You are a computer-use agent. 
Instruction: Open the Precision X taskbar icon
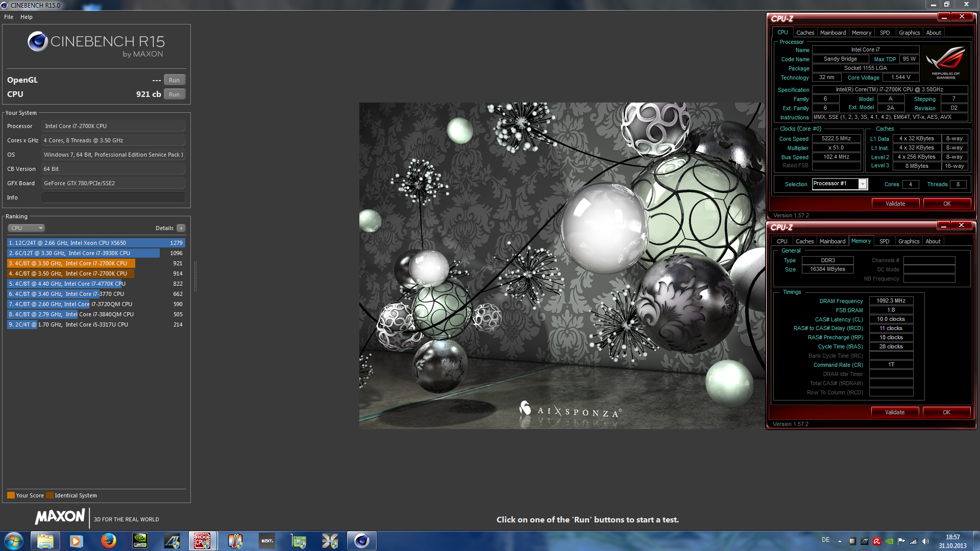[330, 541]
